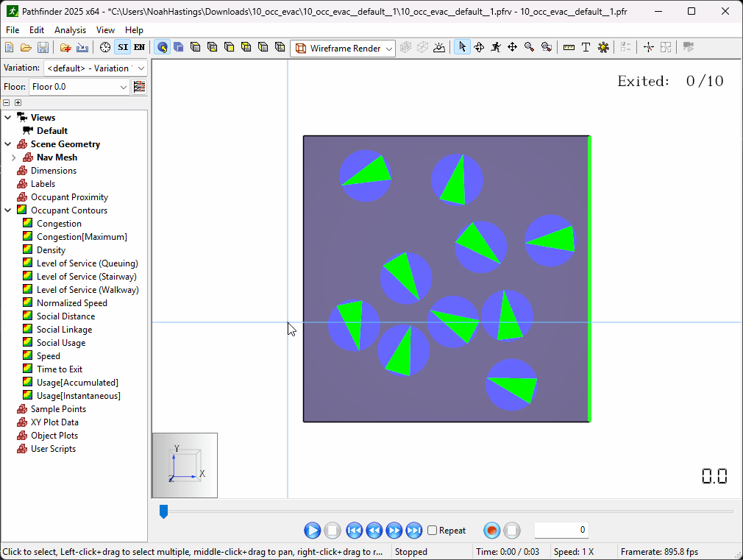Play the simulation results
This screenshot has height=560, width=743.
click(x=312, y=530)
